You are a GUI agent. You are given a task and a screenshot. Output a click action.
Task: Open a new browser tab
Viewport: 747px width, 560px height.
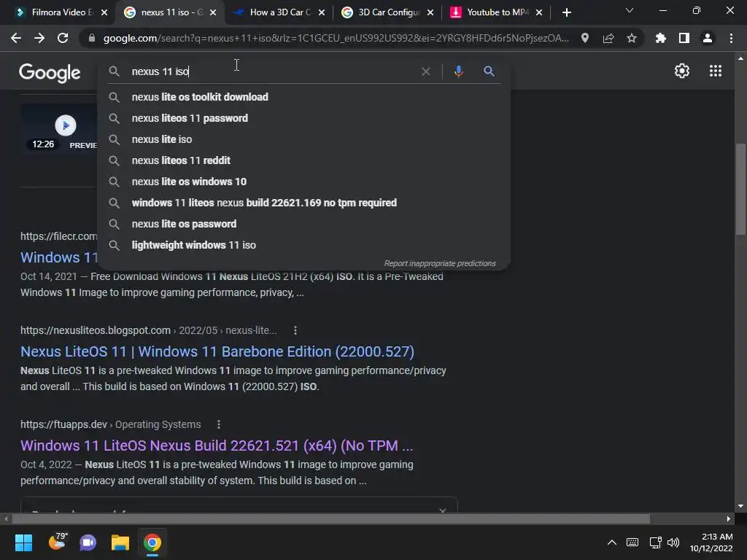pyautogui.click(x=566, y=12)
